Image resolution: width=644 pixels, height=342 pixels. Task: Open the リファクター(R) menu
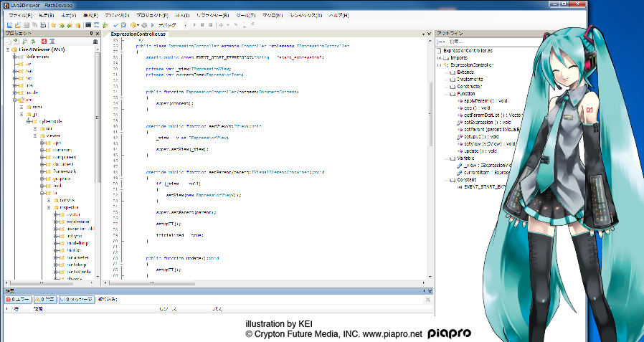[x=213, y=15]
